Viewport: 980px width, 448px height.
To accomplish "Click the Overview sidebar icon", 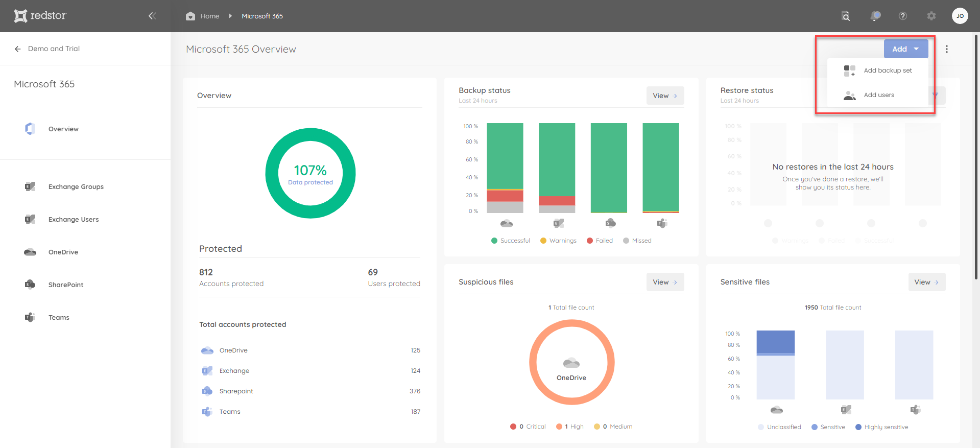I will 30,129.
